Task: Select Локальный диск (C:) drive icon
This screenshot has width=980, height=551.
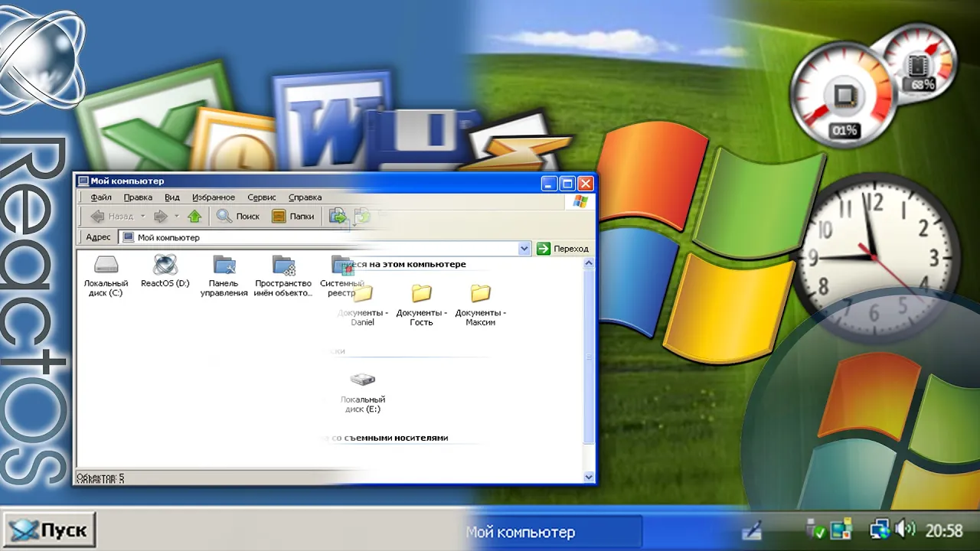Action: pos(106,276)
